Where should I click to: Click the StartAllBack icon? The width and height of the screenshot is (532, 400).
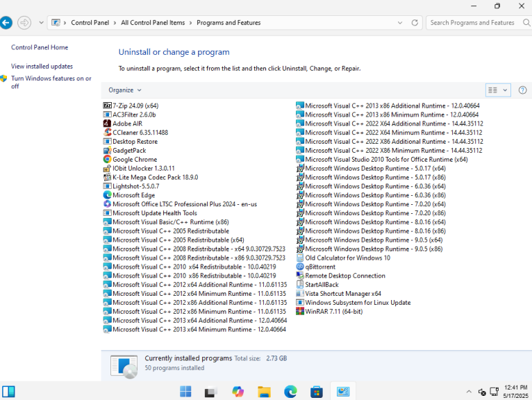[x=300, y=284]
